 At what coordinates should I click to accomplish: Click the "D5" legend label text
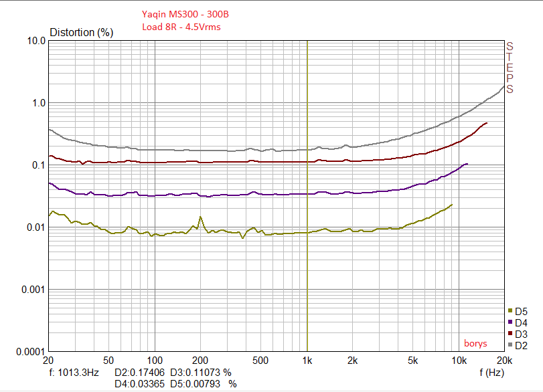click(521, 311)
